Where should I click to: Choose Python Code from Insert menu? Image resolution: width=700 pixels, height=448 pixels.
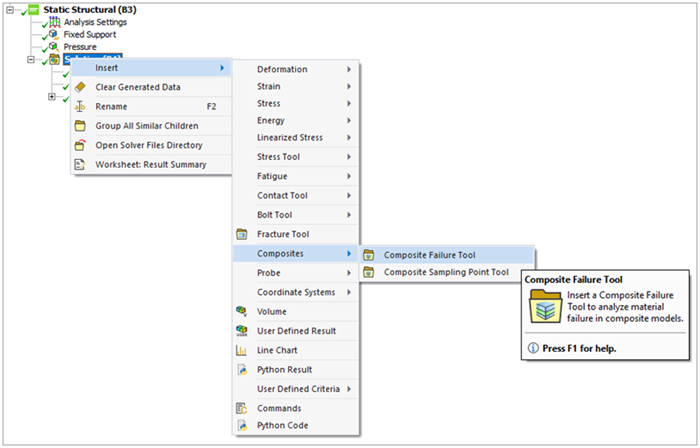[x=283, y=426]
